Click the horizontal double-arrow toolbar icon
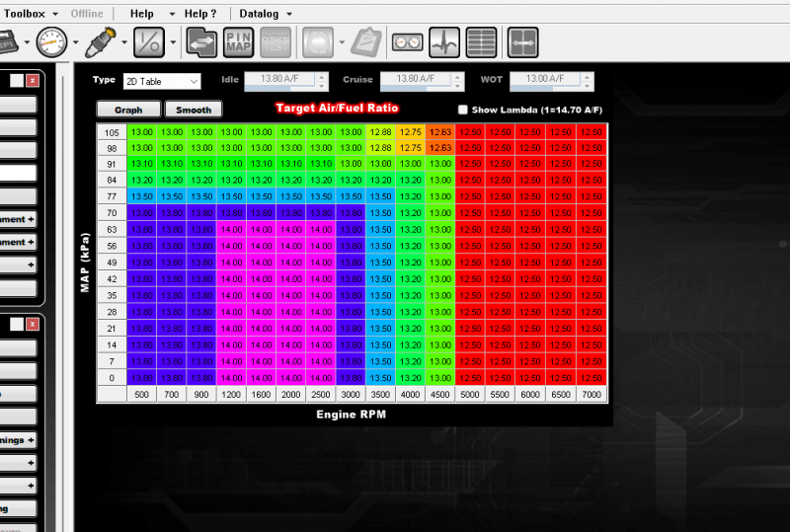The height and width of the screenshot is (532, 790). (x=522, y=42)
